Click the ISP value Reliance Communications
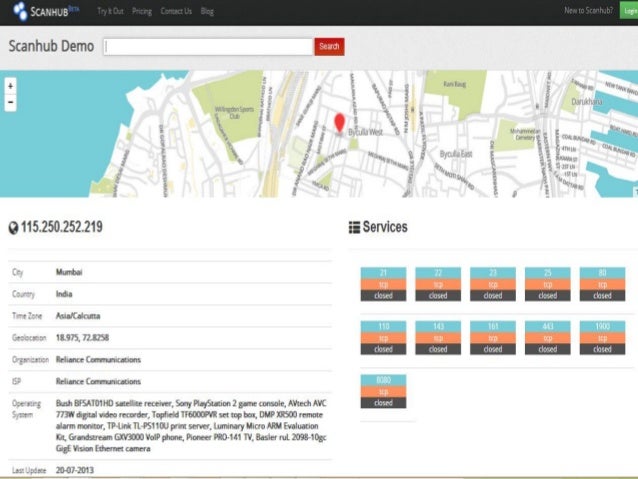The height and width of the screenshot is (479, 638). [98, 382]
